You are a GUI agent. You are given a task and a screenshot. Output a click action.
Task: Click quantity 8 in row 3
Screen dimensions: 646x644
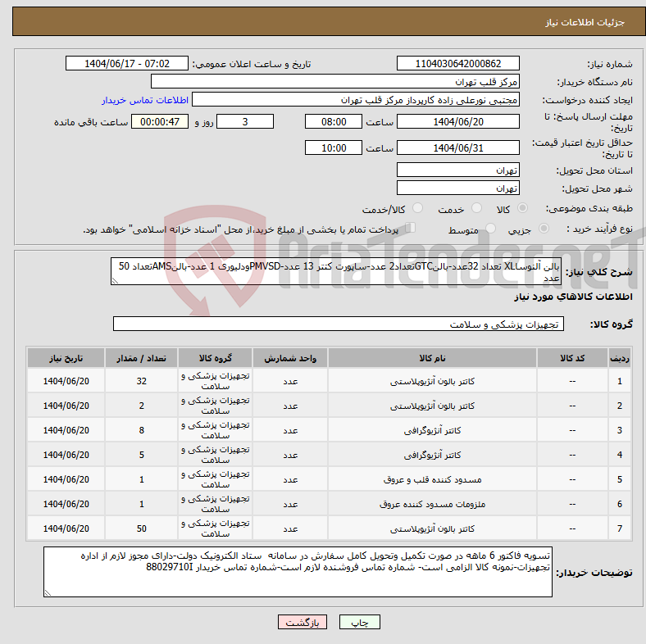[x=141, y=430]
